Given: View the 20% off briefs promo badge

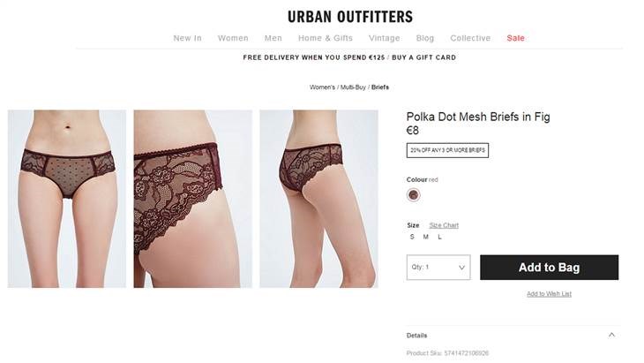Looking at the screenshot, I should 447,150.
